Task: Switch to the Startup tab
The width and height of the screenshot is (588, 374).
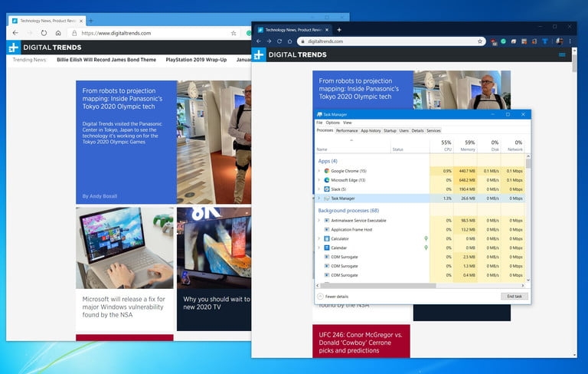Action: coord(390,131)
